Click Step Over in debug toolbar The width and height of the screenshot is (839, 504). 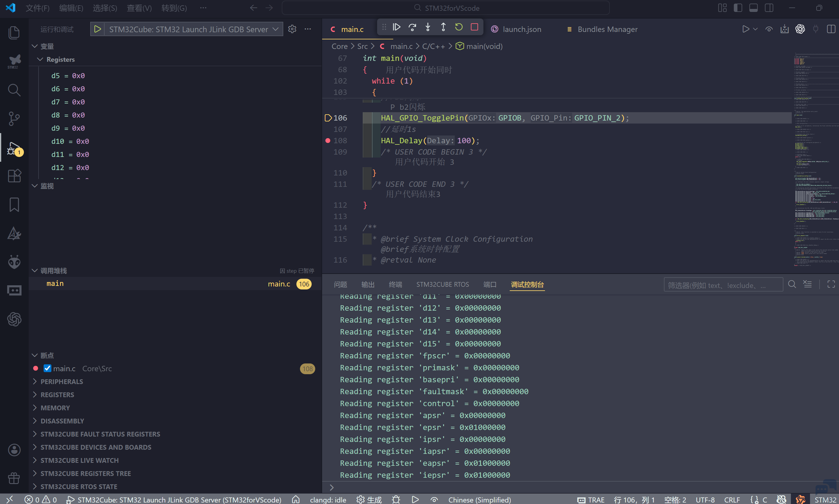pos(412,27)
